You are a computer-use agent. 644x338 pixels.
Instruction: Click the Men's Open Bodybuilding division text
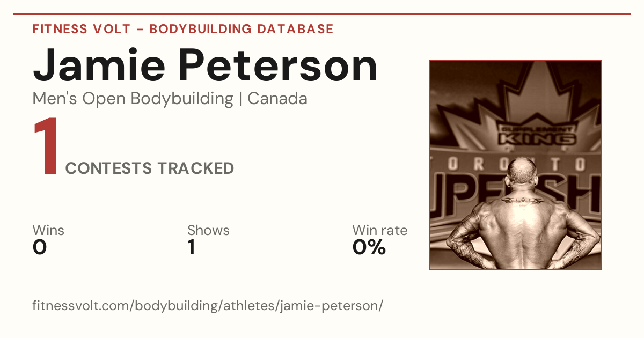click(x=133, y=99)
